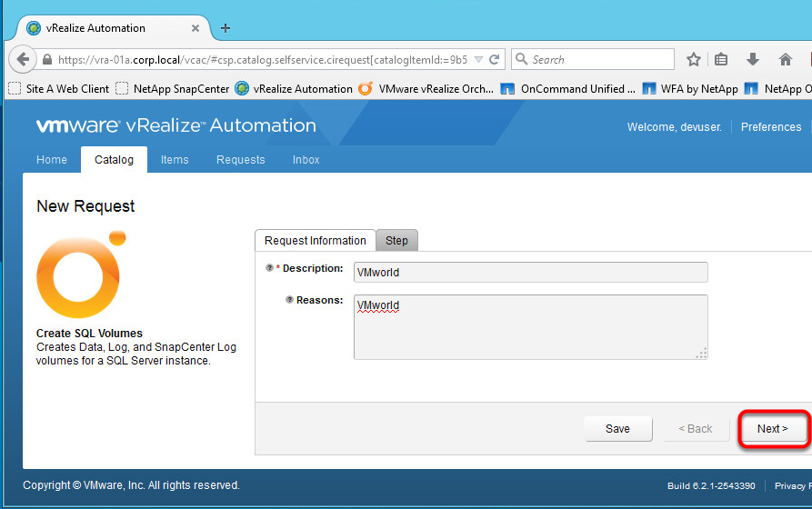Open the bookmarks list icon
812x509 pixels.
tap(721, 60)
